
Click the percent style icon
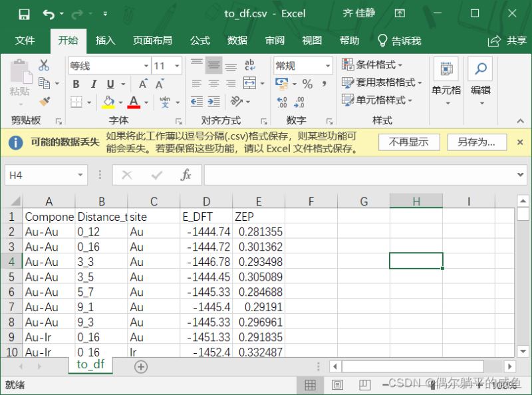307,84
